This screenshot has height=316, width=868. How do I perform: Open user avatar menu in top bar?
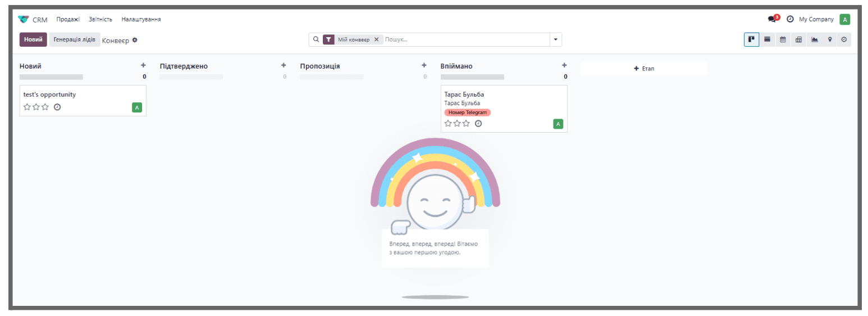coord(845,19)
